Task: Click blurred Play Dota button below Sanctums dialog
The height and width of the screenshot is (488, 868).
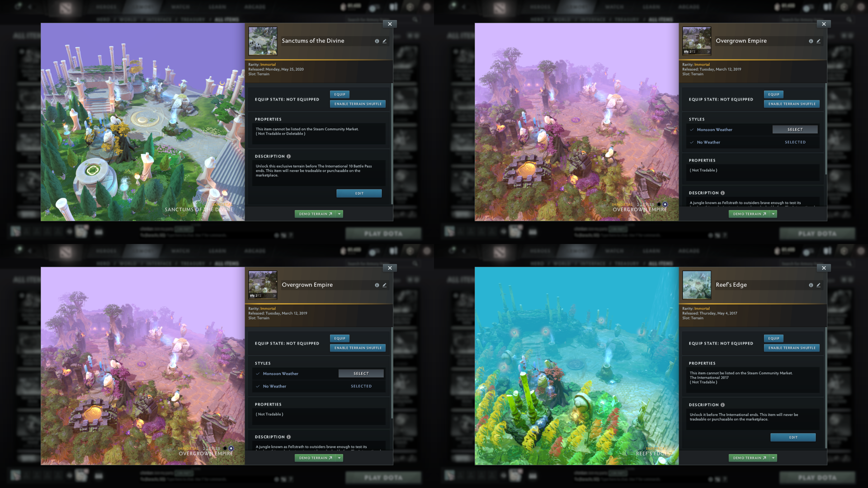Action: (x=383, y=234)
